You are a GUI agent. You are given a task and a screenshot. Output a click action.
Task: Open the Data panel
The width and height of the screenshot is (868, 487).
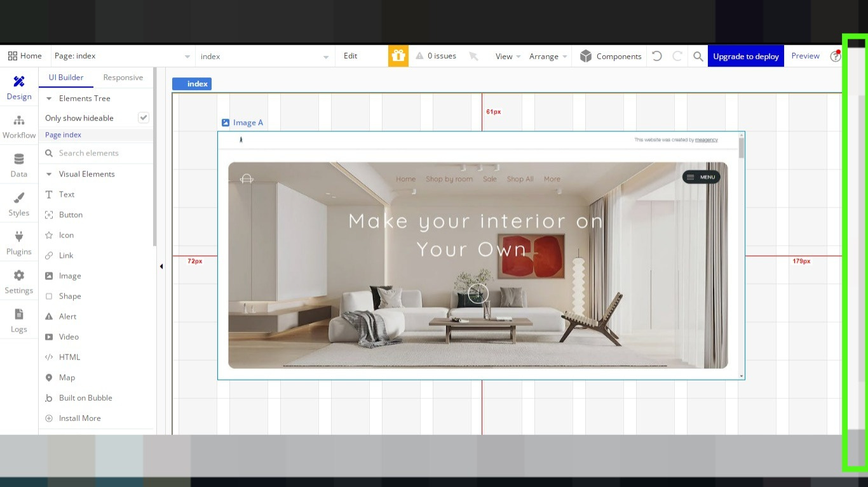pyautogui.click(x=19, y=164)
